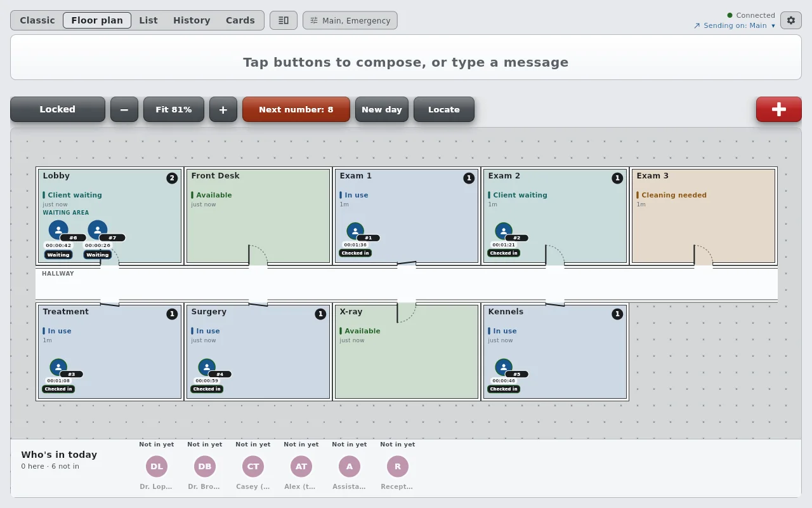
Task: Click the AT staff avatar
Action: point(301,466)
